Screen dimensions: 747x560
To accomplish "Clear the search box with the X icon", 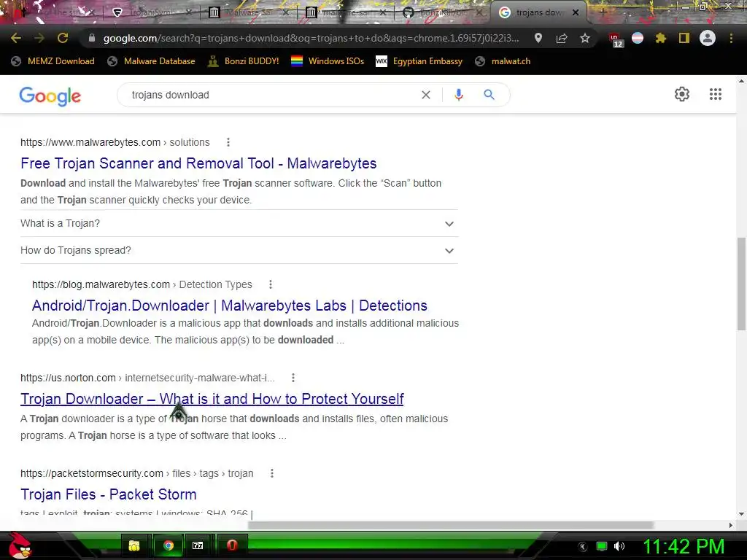I will tap(426, 95).
